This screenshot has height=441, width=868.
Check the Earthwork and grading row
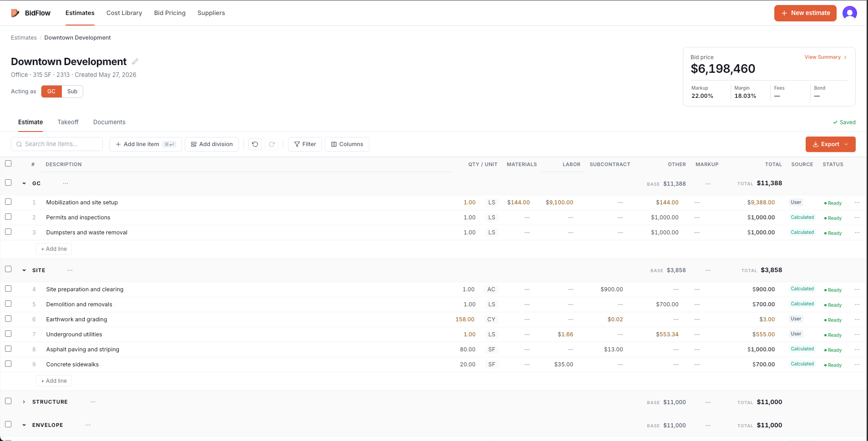pyautogui.click(x=8, y=319)
